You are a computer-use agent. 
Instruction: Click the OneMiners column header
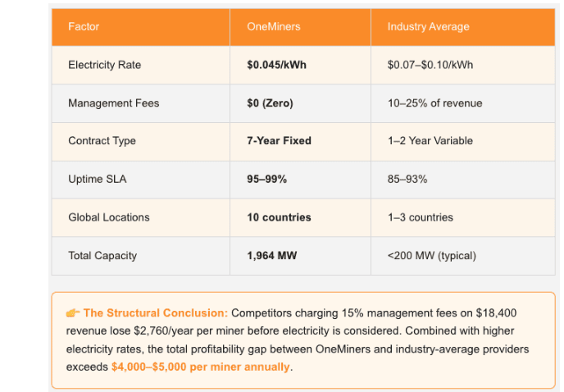(273, 27)
